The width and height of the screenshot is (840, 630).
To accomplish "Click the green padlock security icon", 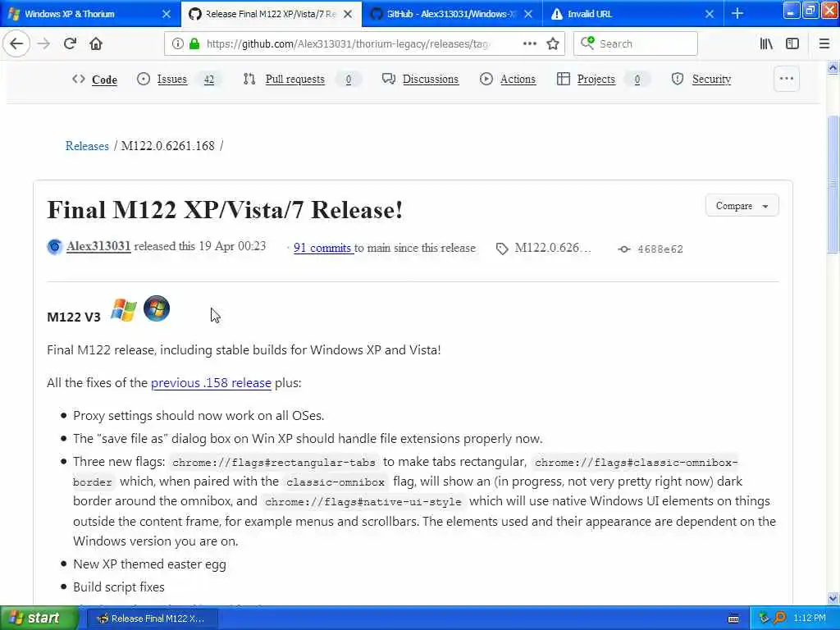I will click(x=194, y=43).
